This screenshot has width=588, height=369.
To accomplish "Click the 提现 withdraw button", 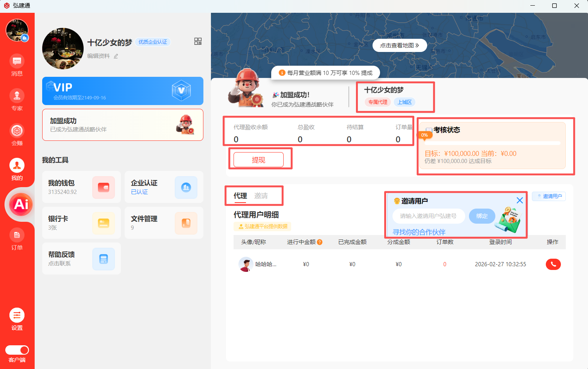I will click(258, 160).
